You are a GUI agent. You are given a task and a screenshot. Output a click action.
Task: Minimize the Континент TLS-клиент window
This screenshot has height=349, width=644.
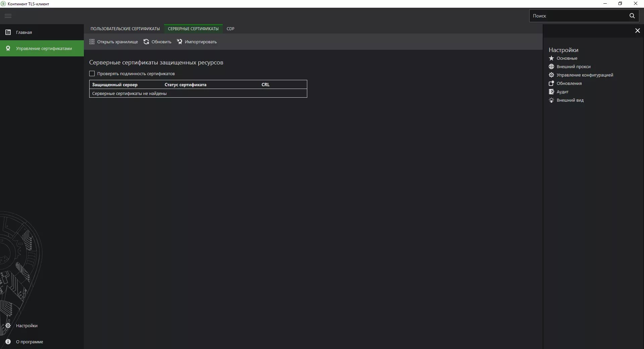pos(605,4)
